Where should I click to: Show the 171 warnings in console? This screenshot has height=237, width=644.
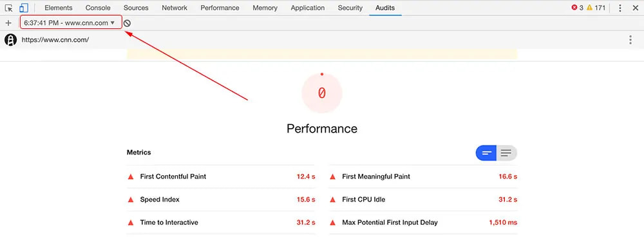point(596,8)
